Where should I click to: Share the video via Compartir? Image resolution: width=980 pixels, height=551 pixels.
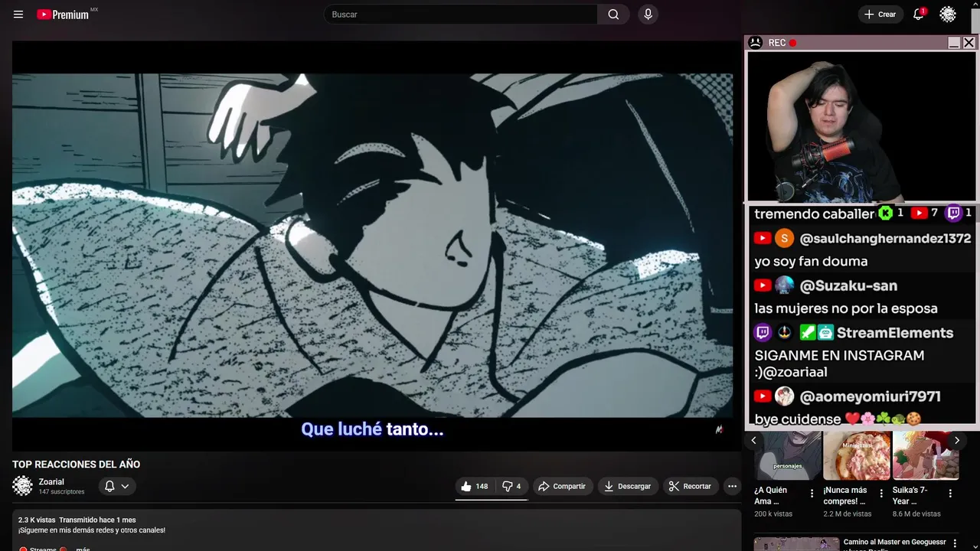562,486
